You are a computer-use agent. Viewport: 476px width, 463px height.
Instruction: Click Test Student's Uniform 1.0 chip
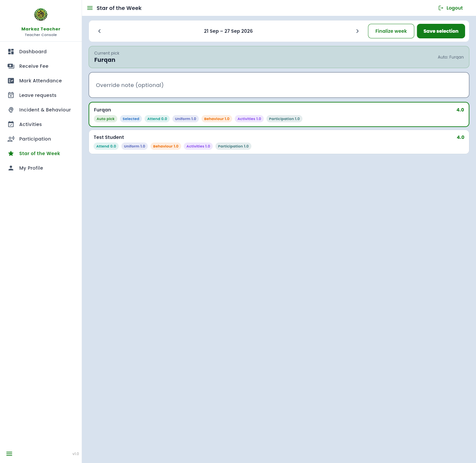coord(135,146)
